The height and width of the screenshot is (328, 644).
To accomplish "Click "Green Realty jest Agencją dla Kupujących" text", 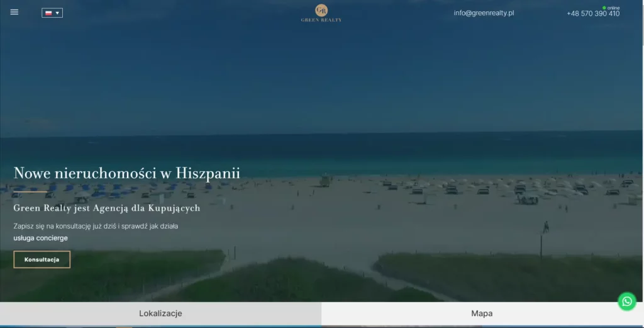I will [x=107, y=208].
